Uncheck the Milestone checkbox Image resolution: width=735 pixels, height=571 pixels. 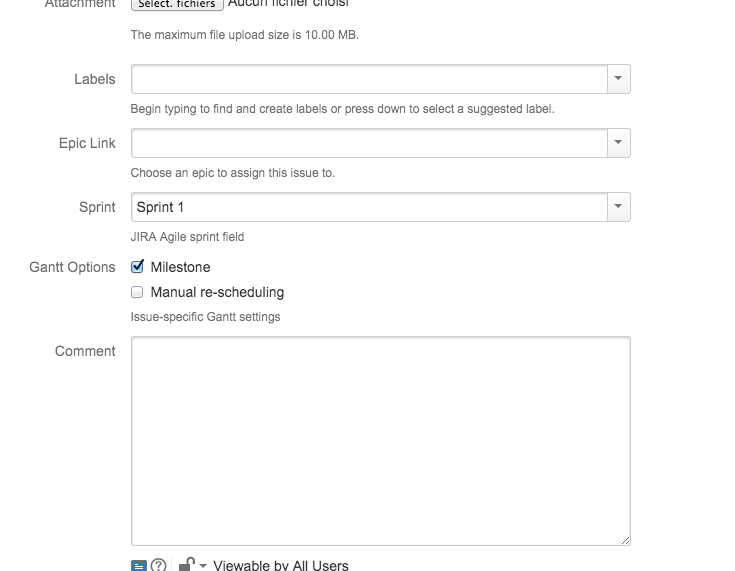pyautogui.click(x=138, y=267)
